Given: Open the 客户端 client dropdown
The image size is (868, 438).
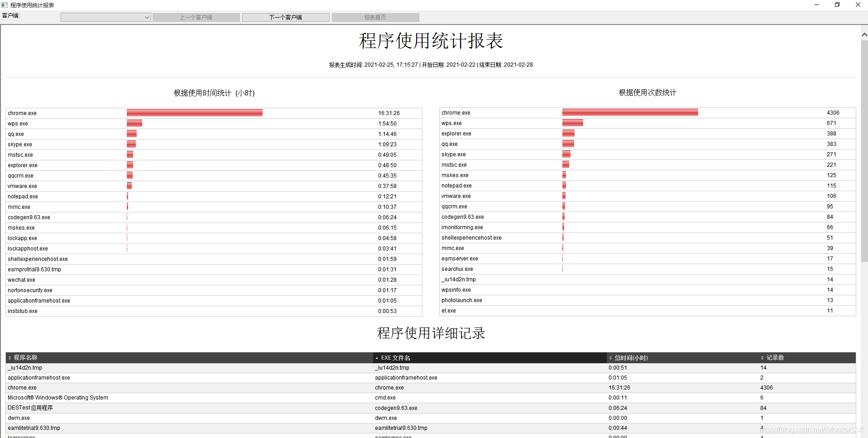Looking at the screenshot, I should (106, 17).
